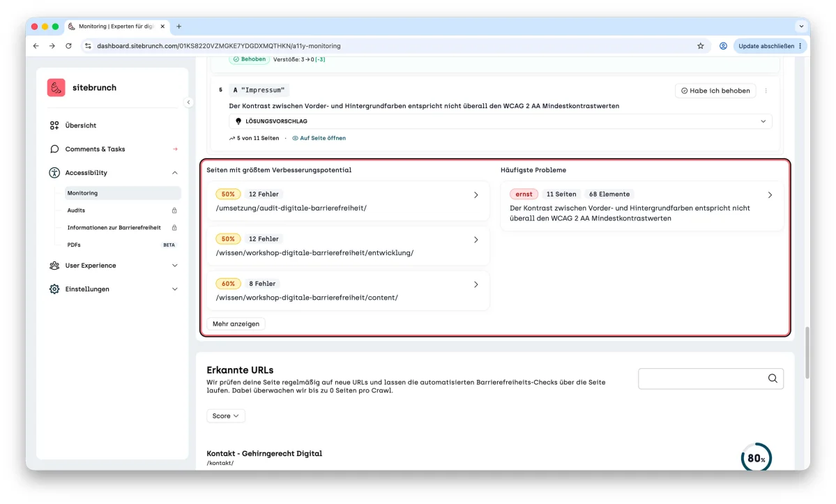
Task: Click the Behoben status badge
Action: [x=250, y=59]
